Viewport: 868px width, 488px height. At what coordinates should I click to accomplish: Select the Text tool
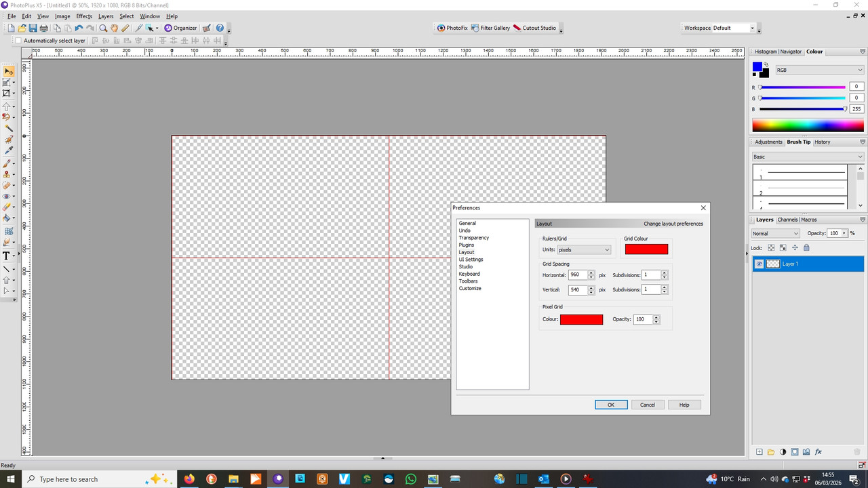click(x=7, y=256)
